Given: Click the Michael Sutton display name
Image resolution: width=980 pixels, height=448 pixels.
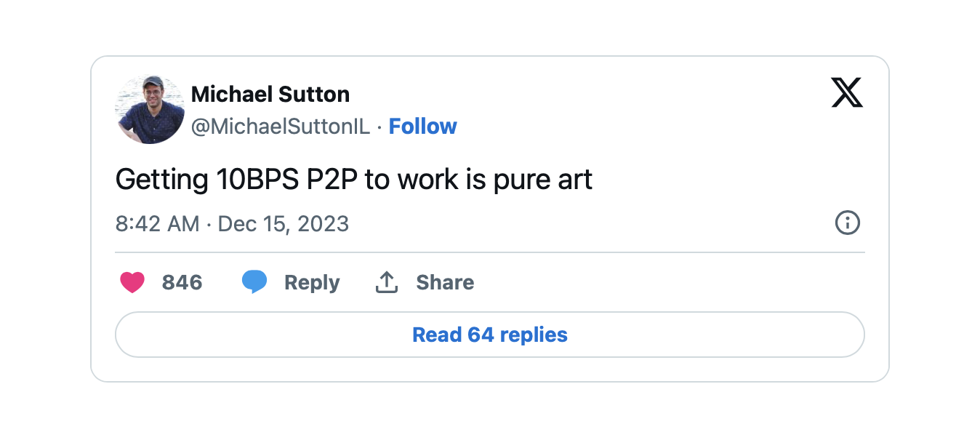Looking at the screenshot, I should tap(270, 94).
